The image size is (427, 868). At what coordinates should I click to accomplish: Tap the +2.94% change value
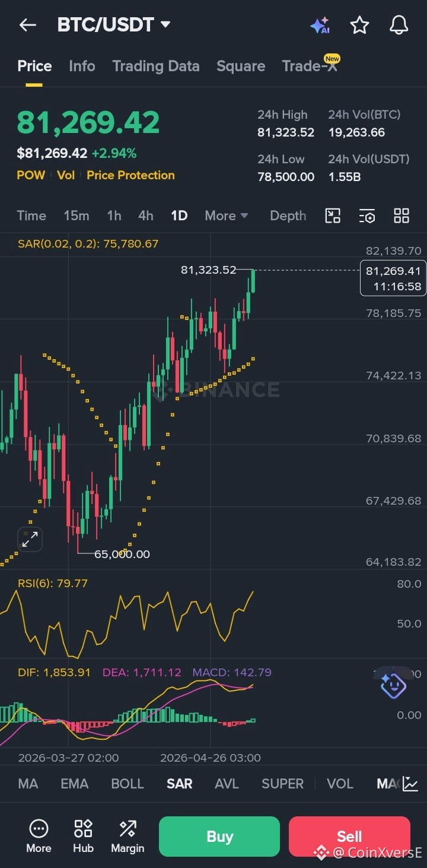[114, 154]
